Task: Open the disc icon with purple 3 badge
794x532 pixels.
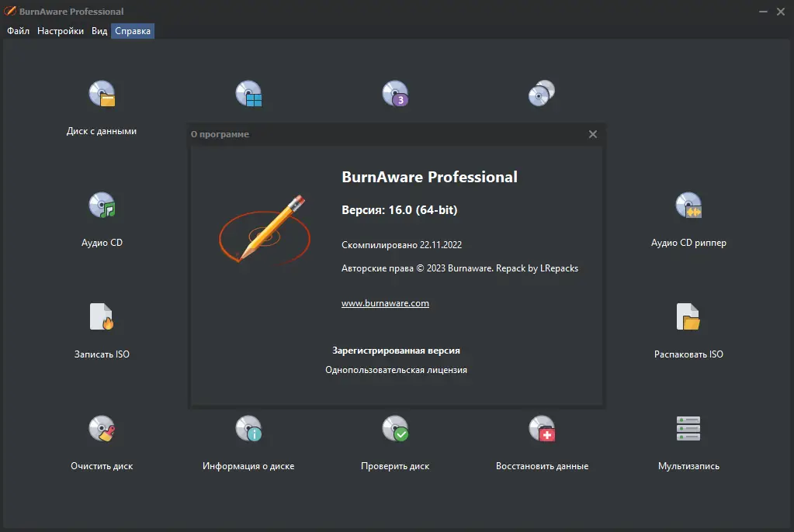Action: click(395, 94)
